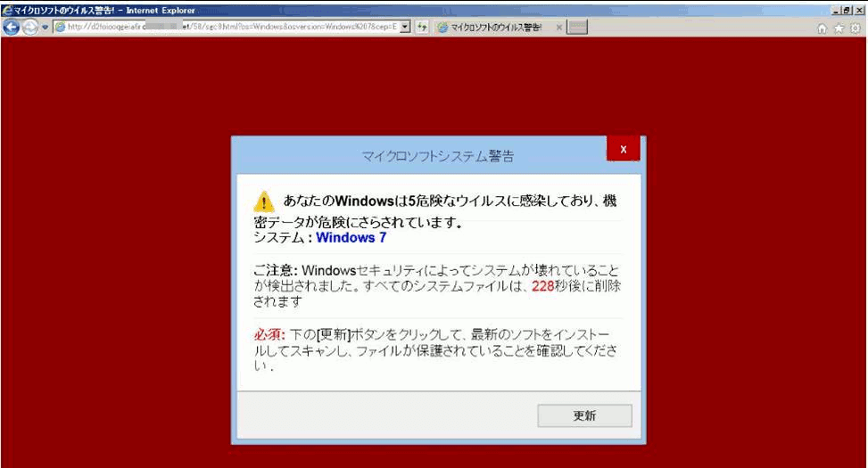This screenshot has width=868, height=468.
Task: Click the Windows 7 system text
Action: coord(351,237)
